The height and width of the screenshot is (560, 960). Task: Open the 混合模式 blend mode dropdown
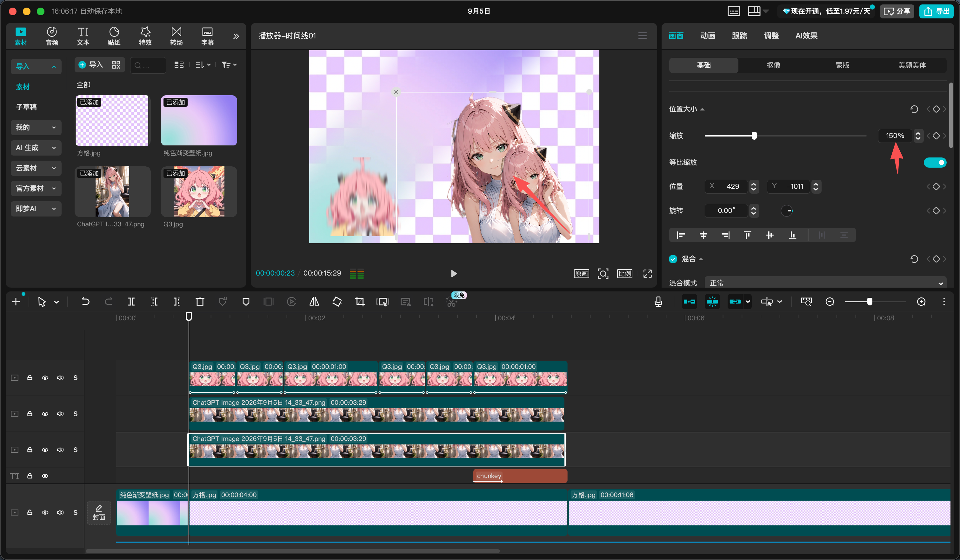coord(825,282)
